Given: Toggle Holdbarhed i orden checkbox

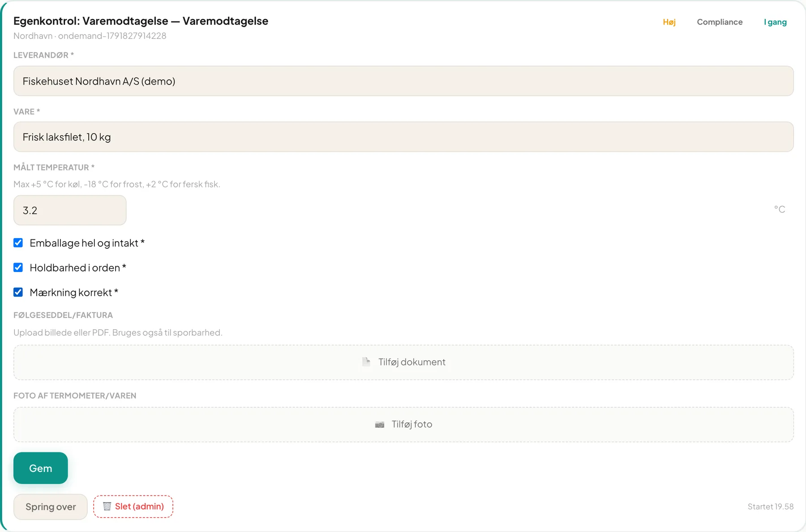Looking at the screenshot, I should pos(18,267).
